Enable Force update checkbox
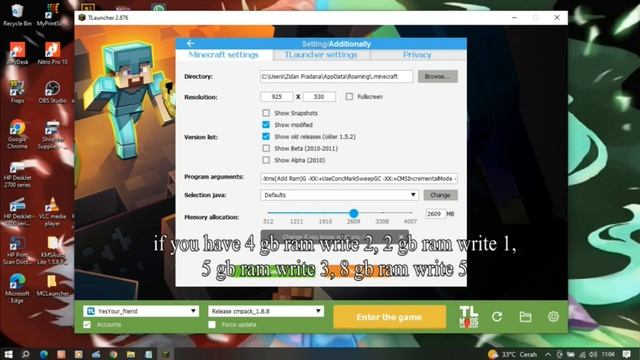Image resolution: width=640 pixels, height=360 pixels. (212, 324)
